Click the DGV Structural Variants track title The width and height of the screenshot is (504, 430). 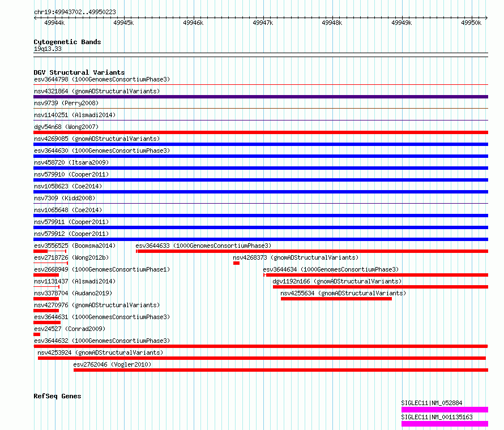coord(79,72)
